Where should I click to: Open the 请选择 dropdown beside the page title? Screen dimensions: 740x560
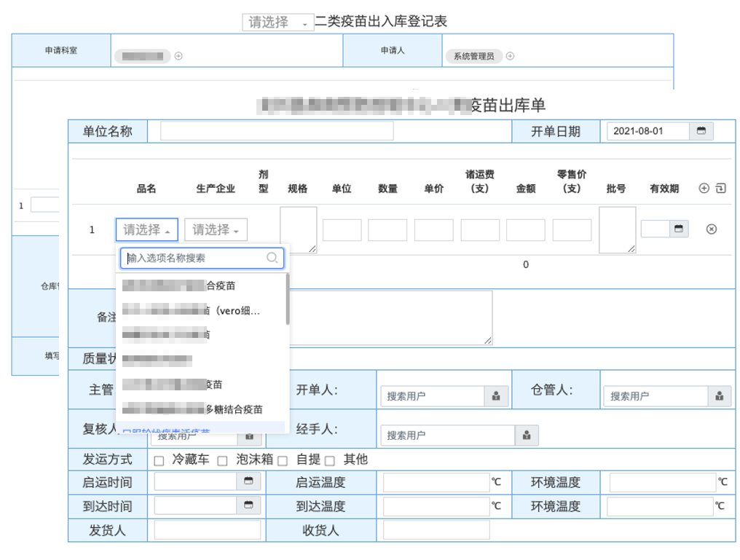coord(277,23)
